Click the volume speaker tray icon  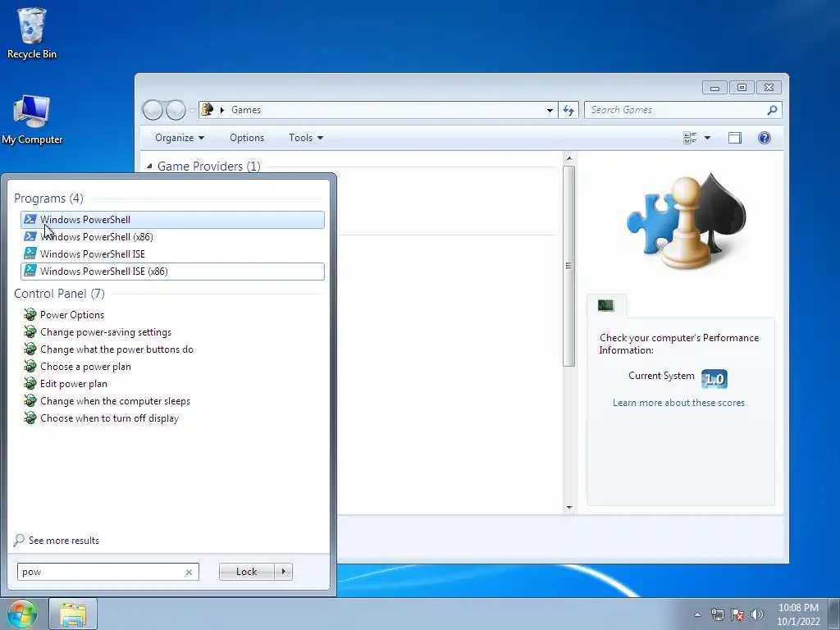click(757, 614)
